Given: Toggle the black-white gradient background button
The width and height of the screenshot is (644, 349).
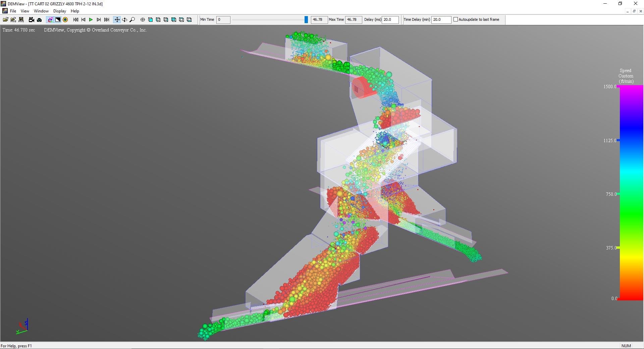Looking at the screenshot, I should (x=58, y=20).
